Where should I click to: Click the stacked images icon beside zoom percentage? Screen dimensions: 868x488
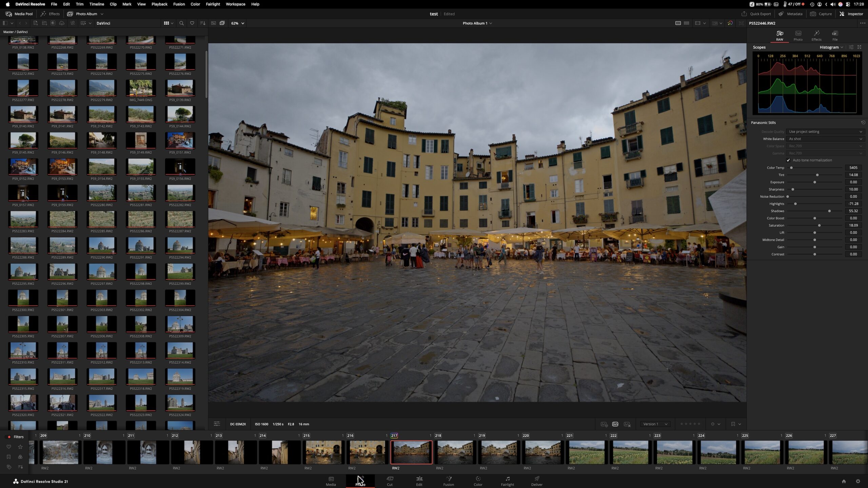(x=222, y=23)
